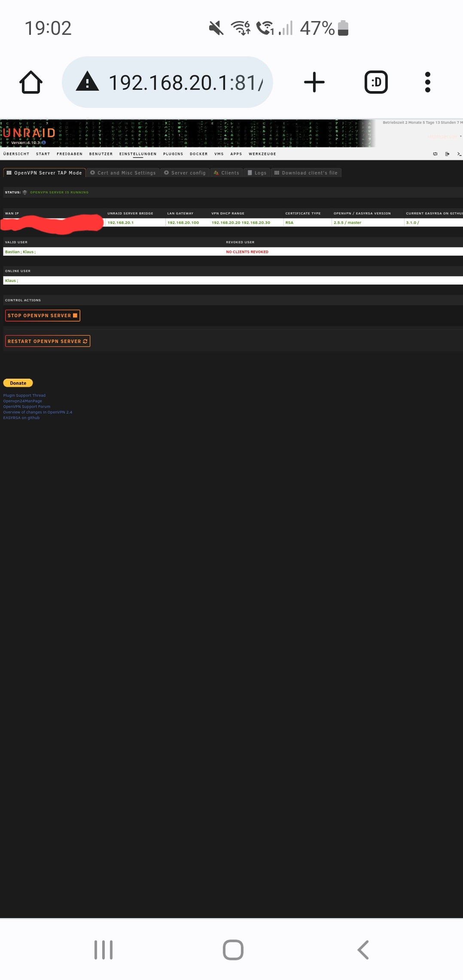This screenshot has width=463, height=980.
Task: Open the VMS menu item
Action: (219, 154)
